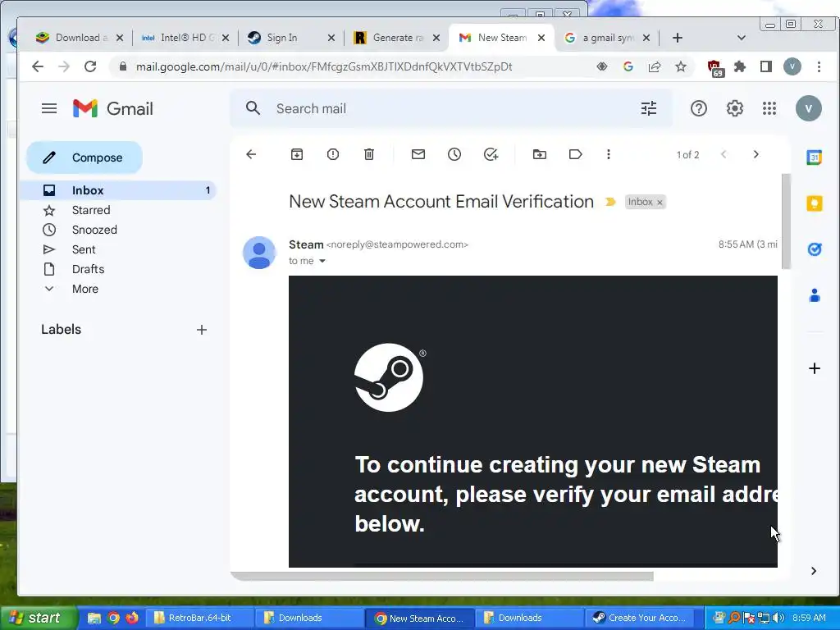Open the Drafts folder

pyautogui.click(x=88, y=269)
